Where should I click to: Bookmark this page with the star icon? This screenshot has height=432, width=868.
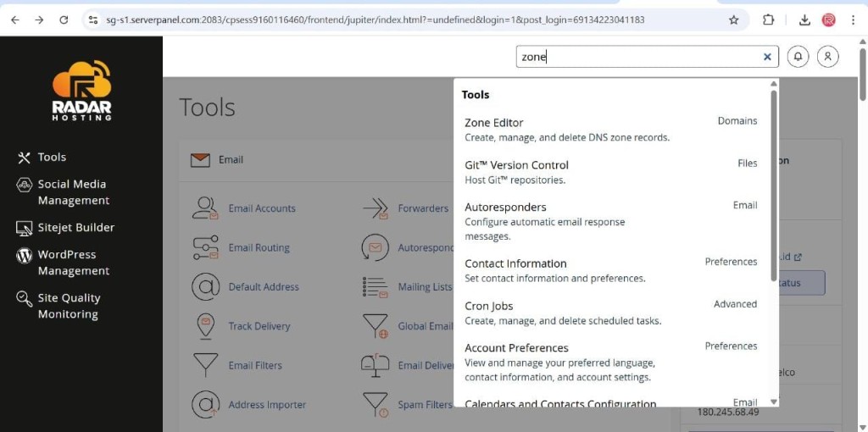(x=733, y=20)
